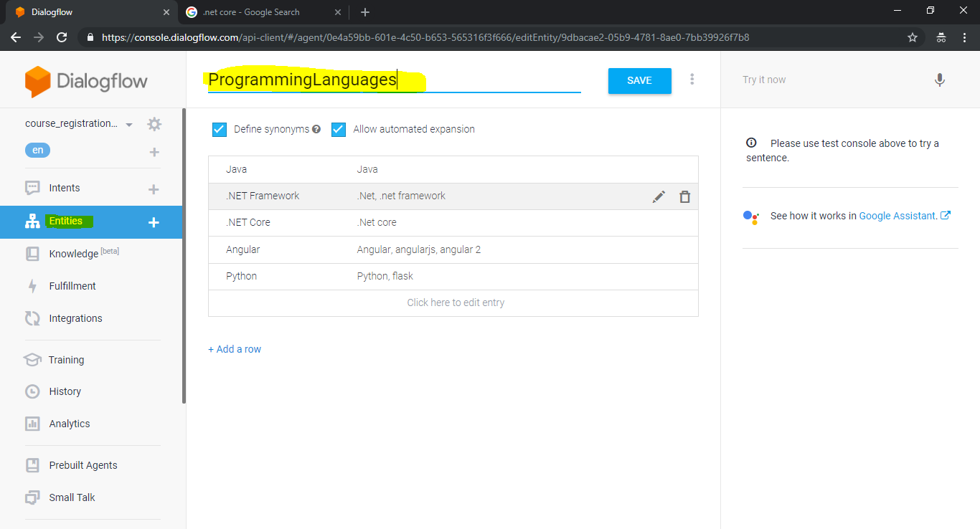Open the entity options three-dot menu
The height and width of the screenshot is (529, 980).
[692, 79]
